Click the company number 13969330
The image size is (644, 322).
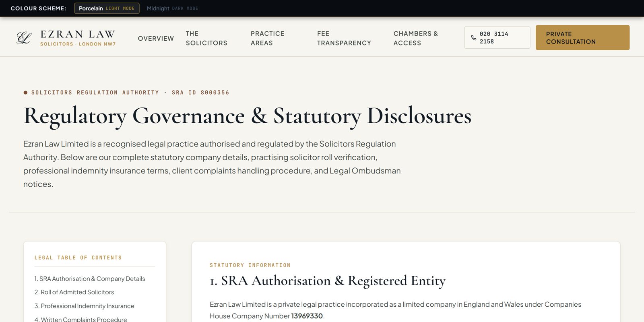tap(307, 316)
